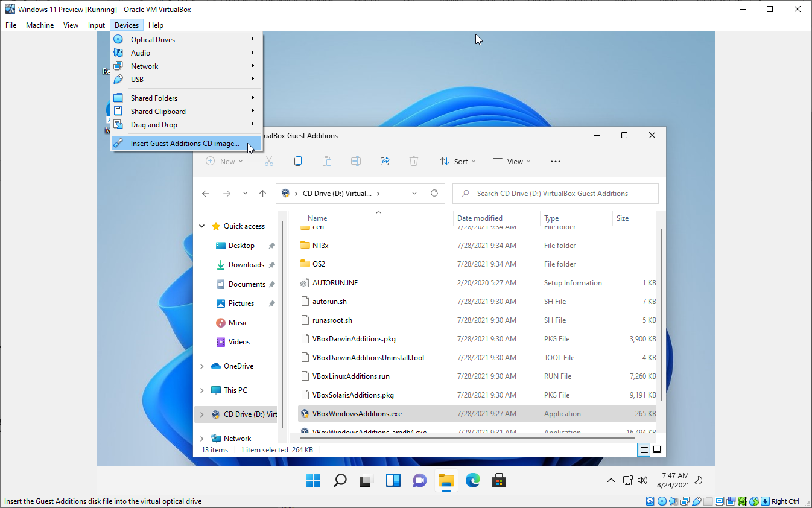Open Audio submenu in Devices menu
Viewport: 812px width, 508px height.
coord(186,52)
